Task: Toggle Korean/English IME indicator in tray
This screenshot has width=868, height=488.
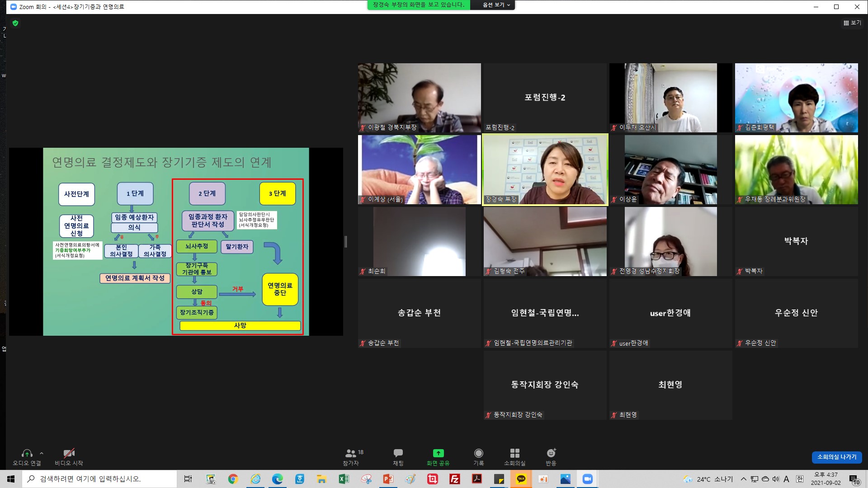Action: coord(799,479)
